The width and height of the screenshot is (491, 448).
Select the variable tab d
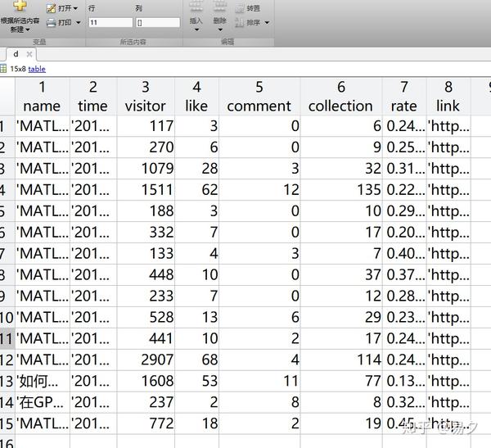pyautogui.click(x=16, y=54)
